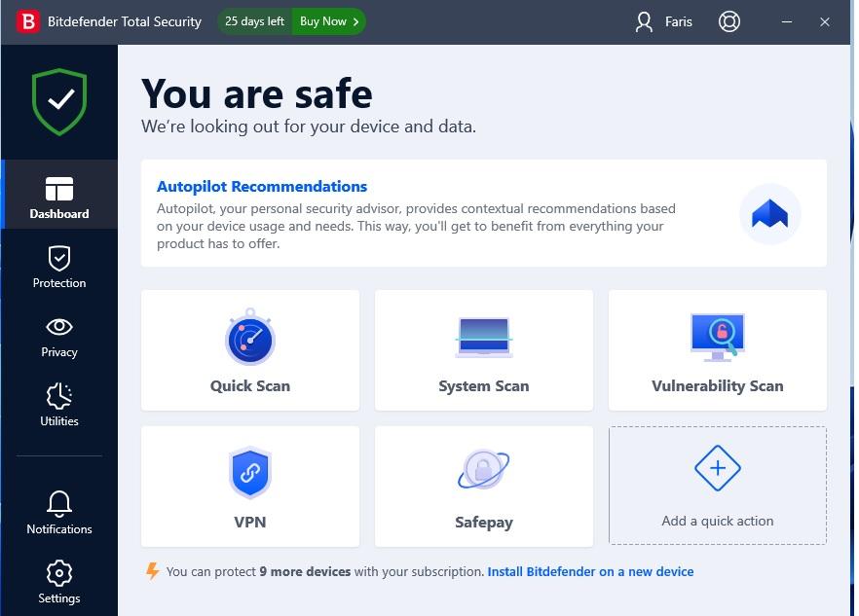Click the Vulnerability Scan monitor icon
The width and height of the screenshot is (859, 616).
click(718, 338)
